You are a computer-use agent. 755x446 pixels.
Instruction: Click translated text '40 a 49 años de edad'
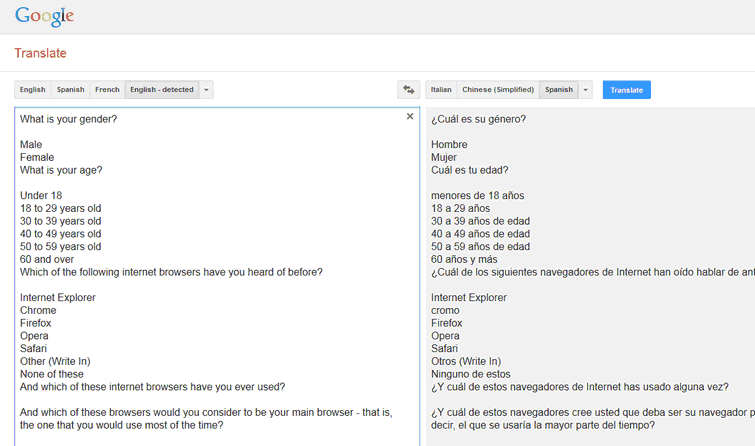481,234
